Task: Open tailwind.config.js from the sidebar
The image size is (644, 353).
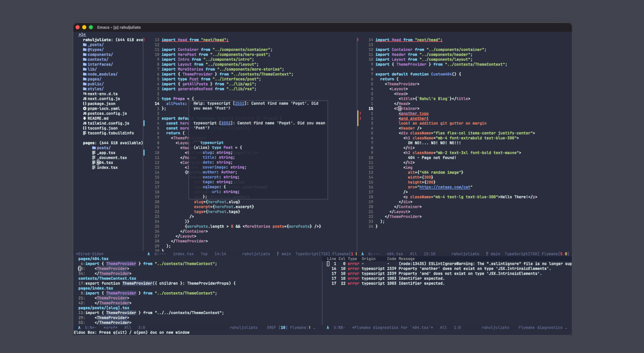Action: (x=108, y=123)
